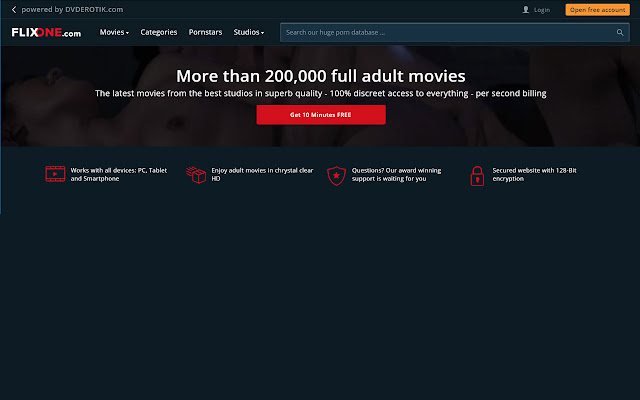Open the Pornstars menu item
This screenshot has width=640, height=400.
click(x=205, y=32)
